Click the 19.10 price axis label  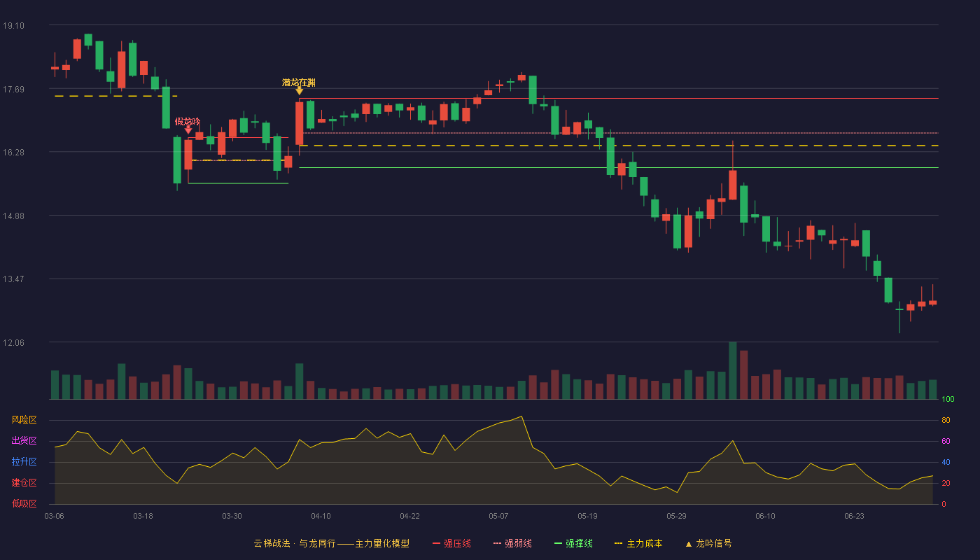pyautogui.click(x=13, y=25)
